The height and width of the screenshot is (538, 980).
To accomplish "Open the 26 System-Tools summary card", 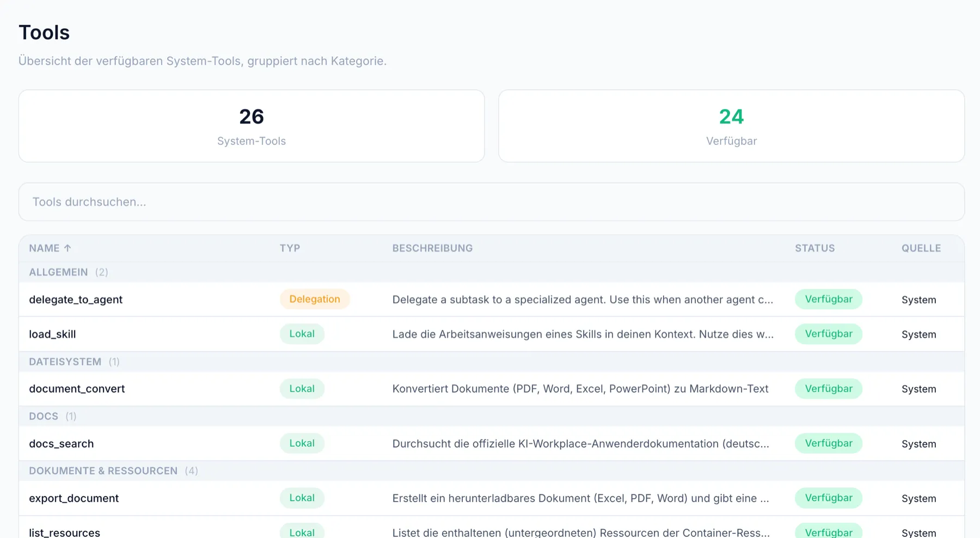I will 252,126.
